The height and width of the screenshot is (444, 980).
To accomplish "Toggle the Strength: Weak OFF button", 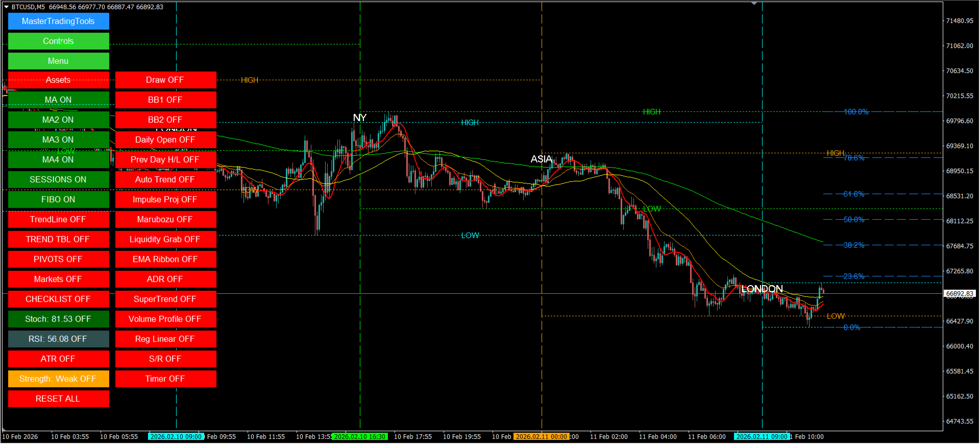I will [x=59, y=379].
